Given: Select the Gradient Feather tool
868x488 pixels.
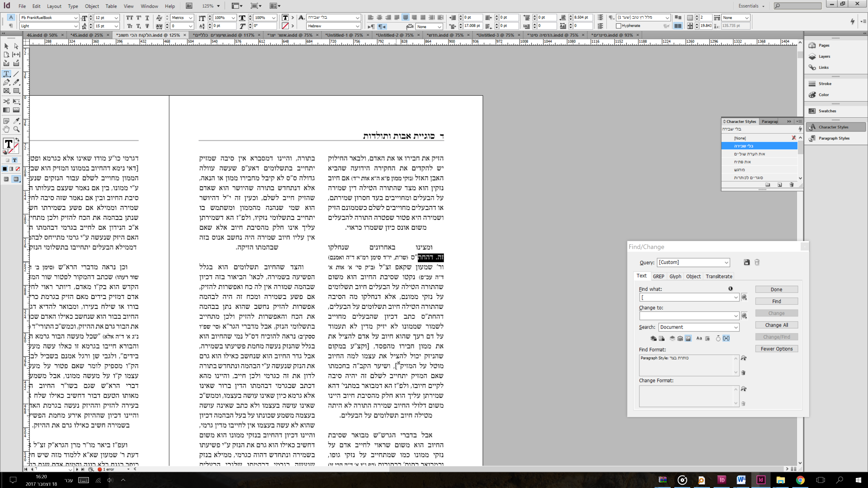Looking at the screenshot, I should point(16,110).
